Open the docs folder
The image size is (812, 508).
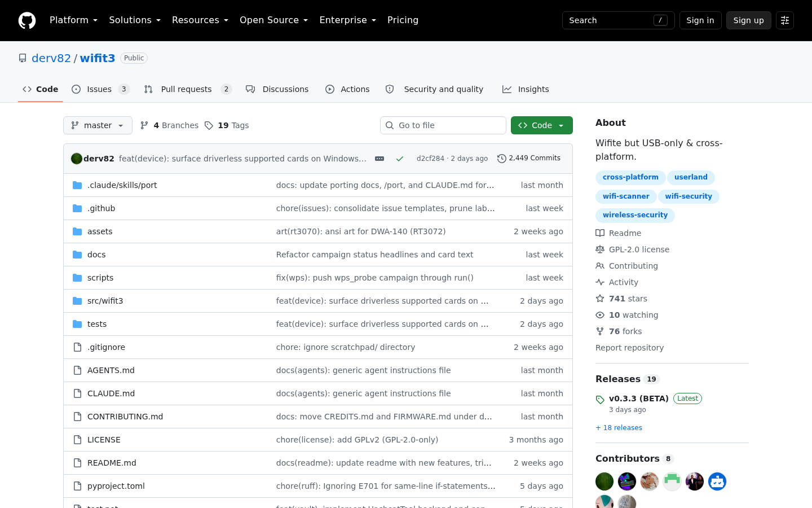(96, 255)
